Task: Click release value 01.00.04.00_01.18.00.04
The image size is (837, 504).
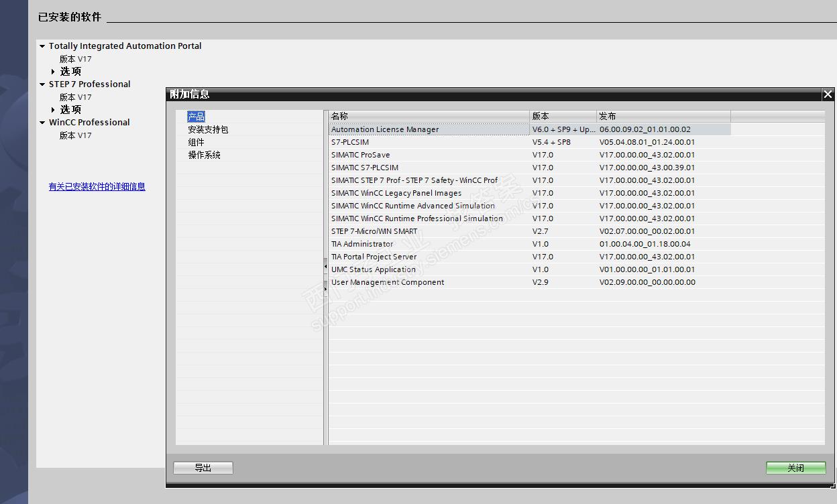Action: click(645, 244)
